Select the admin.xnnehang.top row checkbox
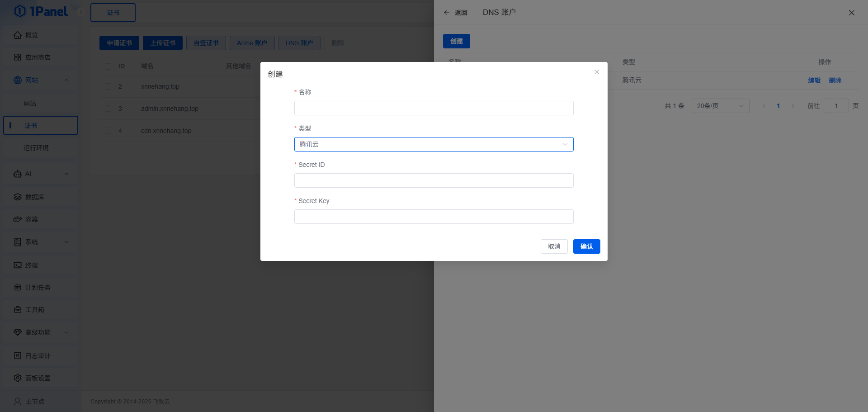This screenshot has height=412, width=868. coord(108,108)
